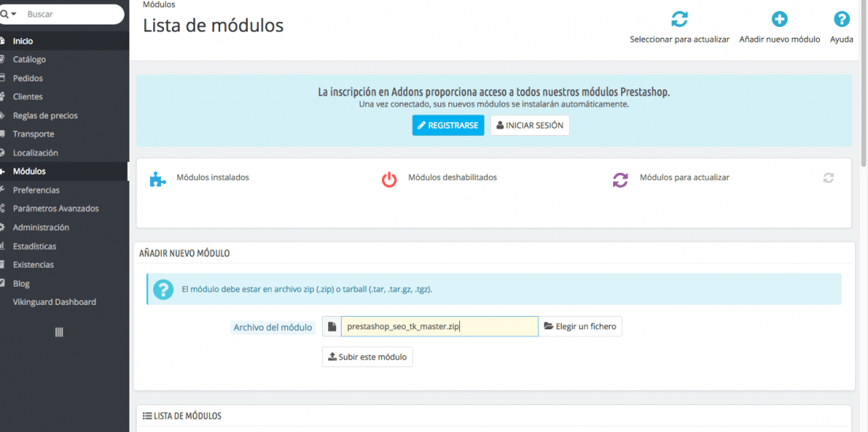Click the LISTA DE MÓDULOS panel heading
This screenshot has width=868, height=432.
tap(182, 416)
